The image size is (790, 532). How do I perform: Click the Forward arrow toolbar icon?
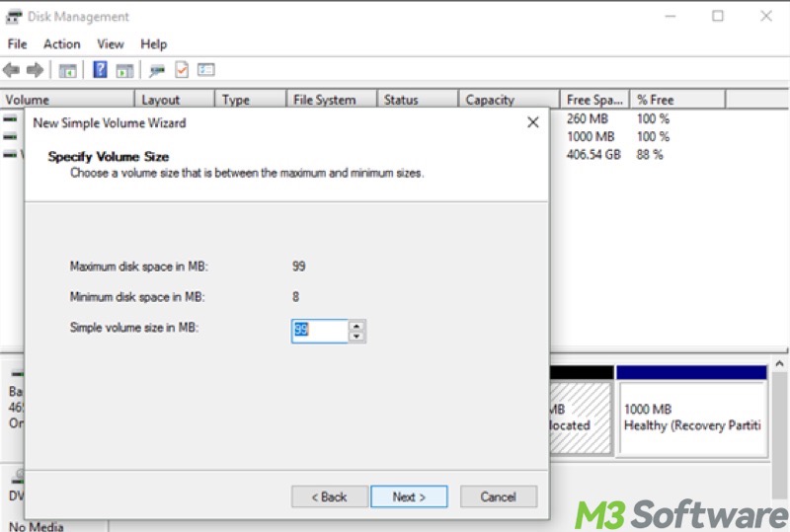35,70
